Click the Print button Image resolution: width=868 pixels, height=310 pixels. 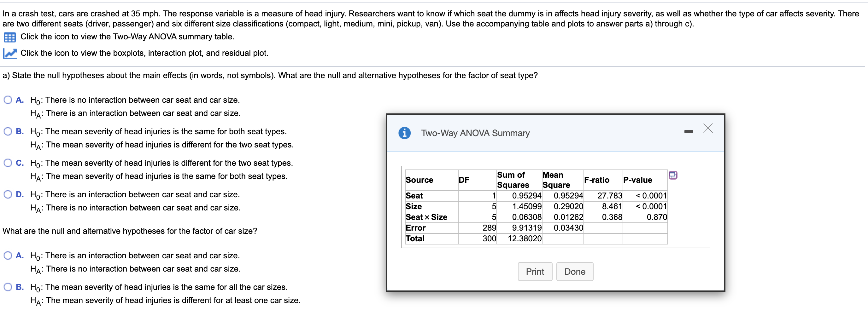535,272
